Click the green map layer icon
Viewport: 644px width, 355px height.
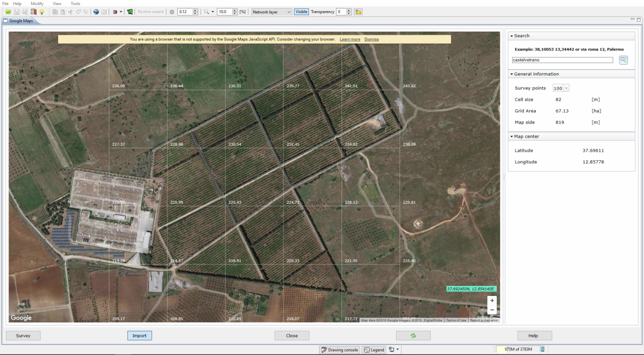(x=130, y=12)
